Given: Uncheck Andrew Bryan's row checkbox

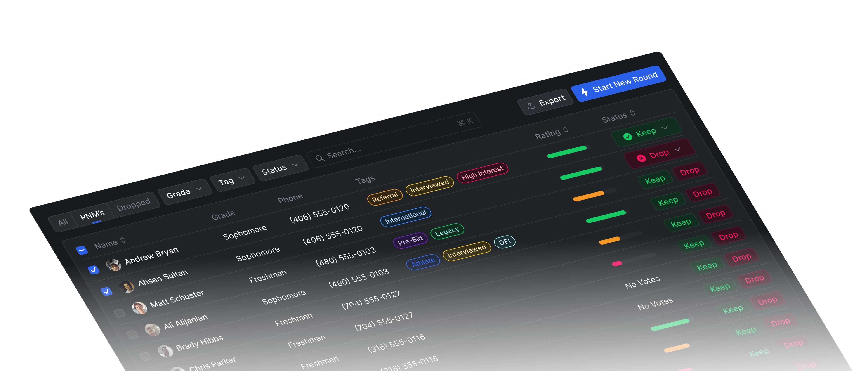Looking at the screenshot, I should click(x=93, y=270).
